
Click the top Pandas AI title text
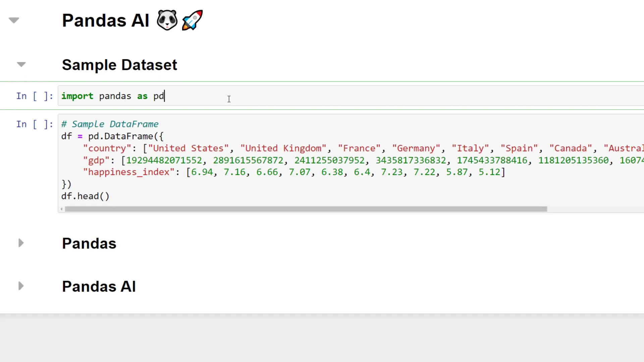coord(106,20)
